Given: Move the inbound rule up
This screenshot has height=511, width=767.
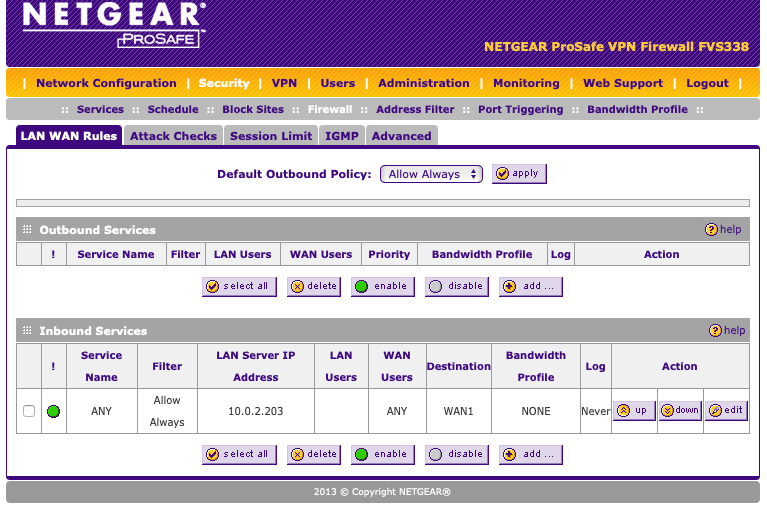Looking at the screenshot, I should point(633,410).
